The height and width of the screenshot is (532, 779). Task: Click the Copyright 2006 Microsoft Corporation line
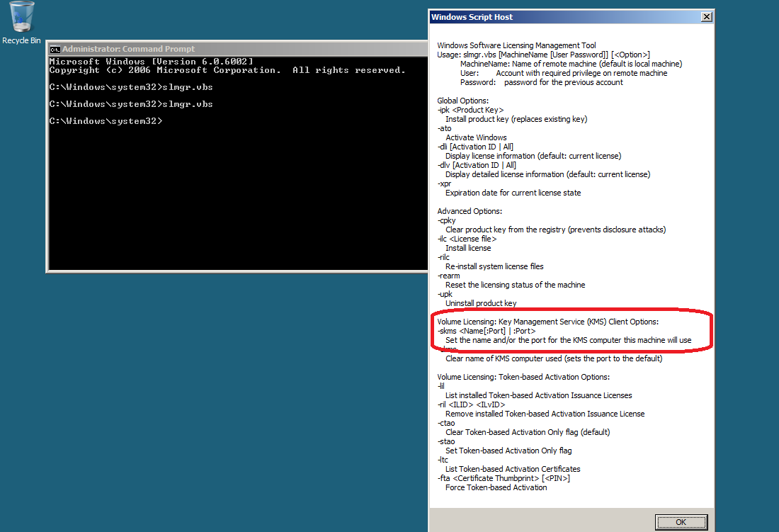pos(227,71)
